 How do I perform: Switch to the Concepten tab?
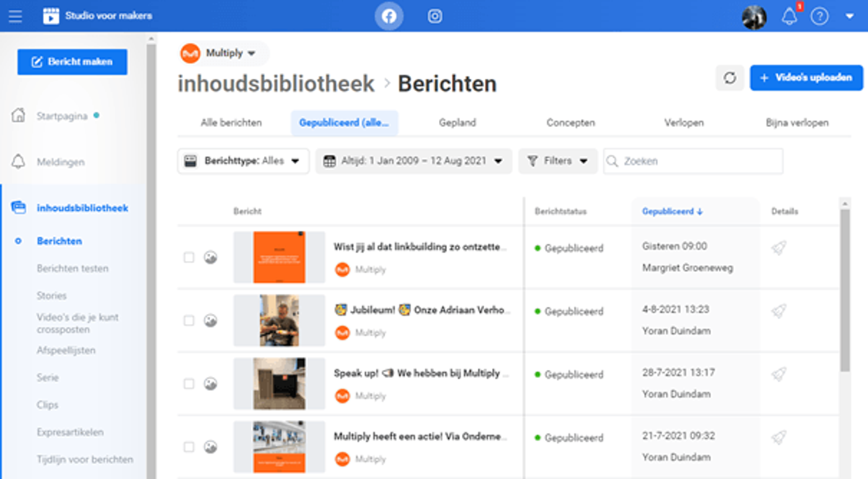571,123
